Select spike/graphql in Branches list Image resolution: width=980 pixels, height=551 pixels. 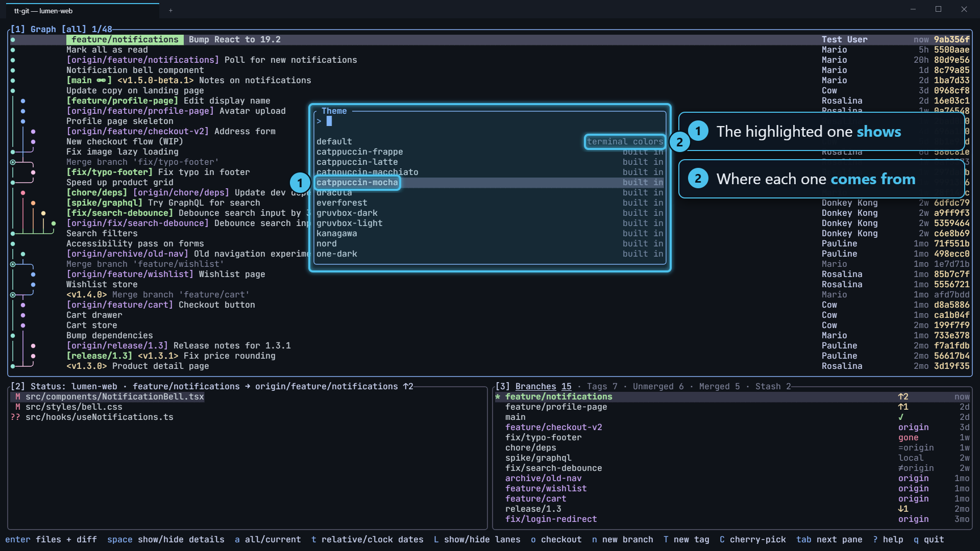tap(732, 458)
